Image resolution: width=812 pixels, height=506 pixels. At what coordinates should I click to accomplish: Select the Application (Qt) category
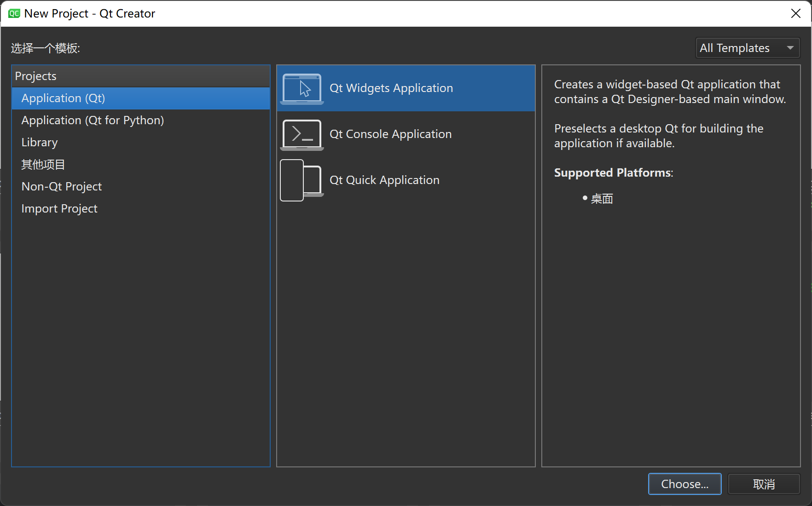click(63, 98)
